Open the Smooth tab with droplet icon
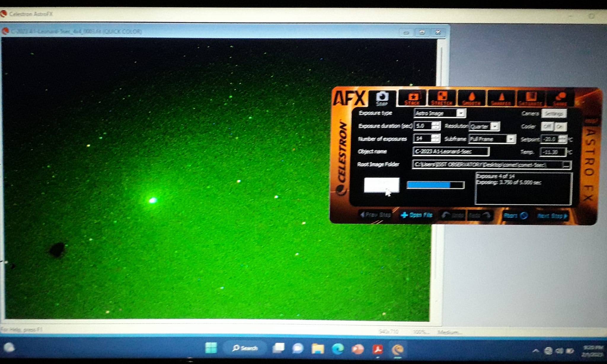This screenshot has width=607, height=364. [x=472, y=98]
